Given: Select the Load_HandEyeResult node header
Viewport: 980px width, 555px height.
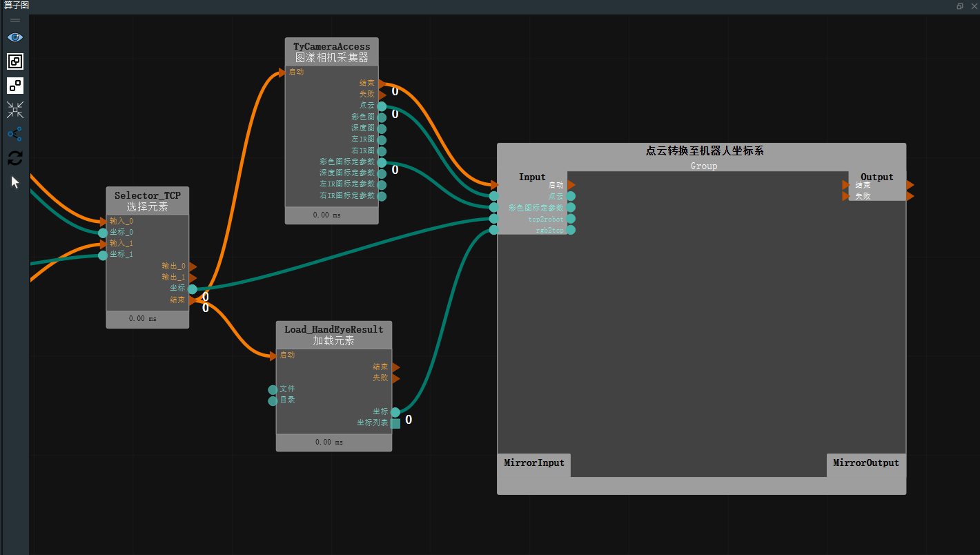Looking at the screenshot, I should [334, 335].
